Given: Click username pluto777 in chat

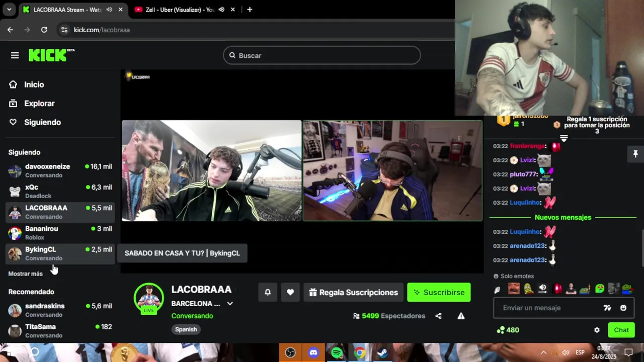Looking at the screenshot, I should (x=524, y=174).
